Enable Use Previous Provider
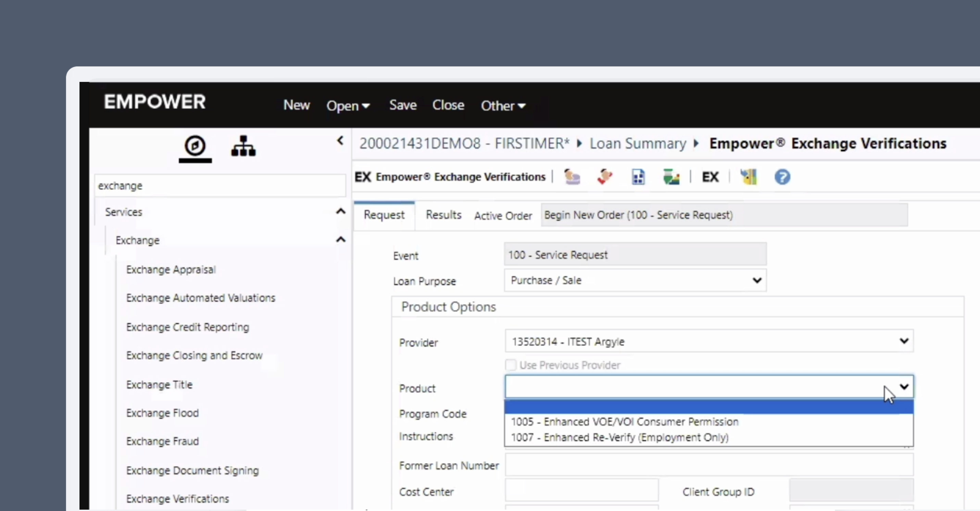Screen dimensions: 980x511 click(x=511, y=364)
